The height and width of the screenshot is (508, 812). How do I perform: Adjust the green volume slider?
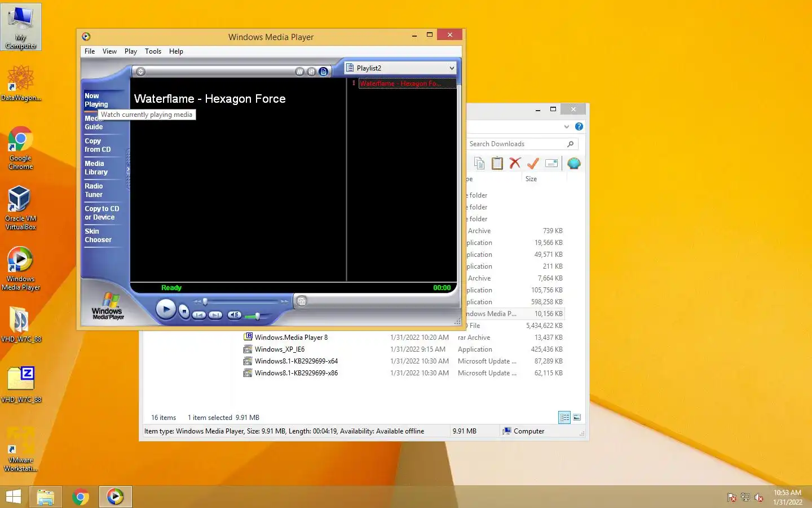tap(257, 316)
